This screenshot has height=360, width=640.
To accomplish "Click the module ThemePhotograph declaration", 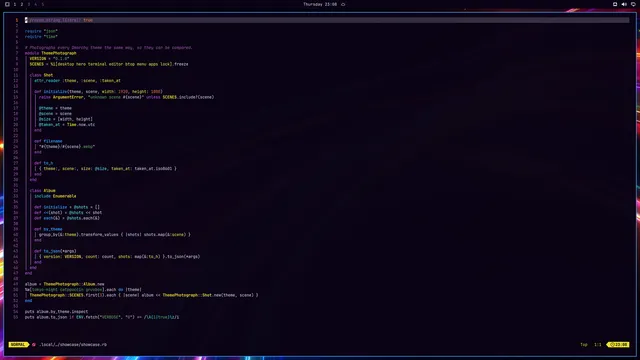I will pos(51,53).
